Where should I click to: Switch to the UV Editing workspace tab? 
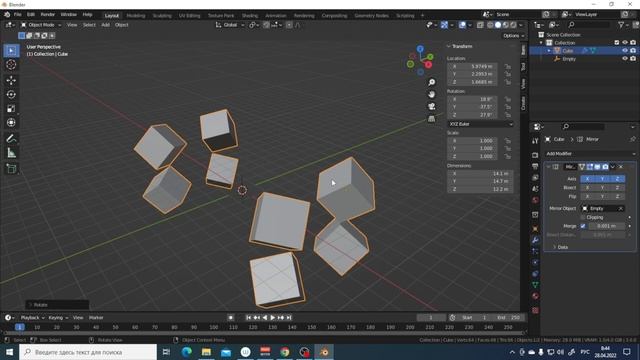coord(189,16)
